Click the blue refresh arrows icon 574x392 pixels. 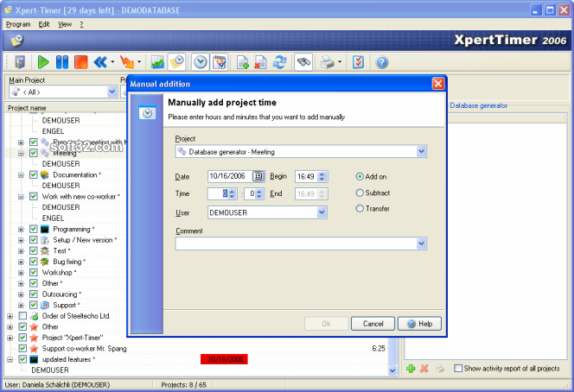point(280,62)
